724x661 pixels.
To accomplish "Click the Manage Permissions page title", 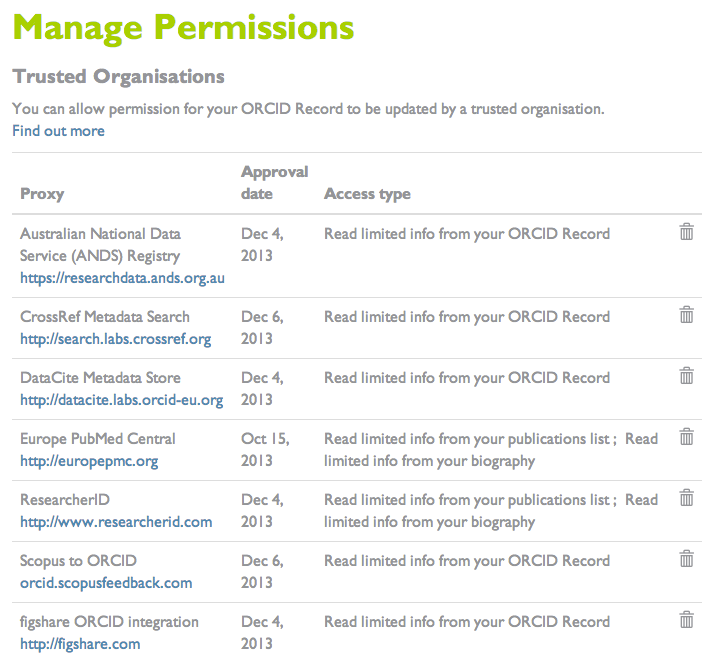I will pos(183,28).
